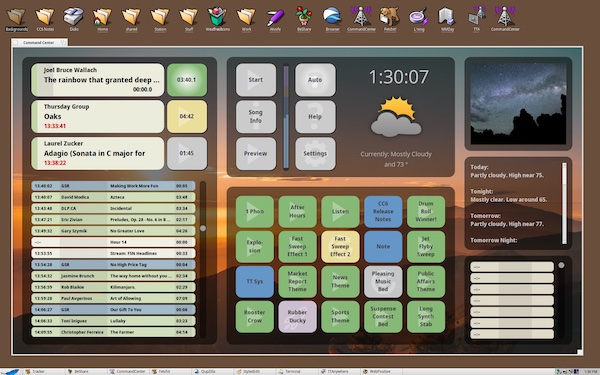Play the Oaks track 04:42 button
This screenshot has height=375, width=600.
click(x=187, y=116)
